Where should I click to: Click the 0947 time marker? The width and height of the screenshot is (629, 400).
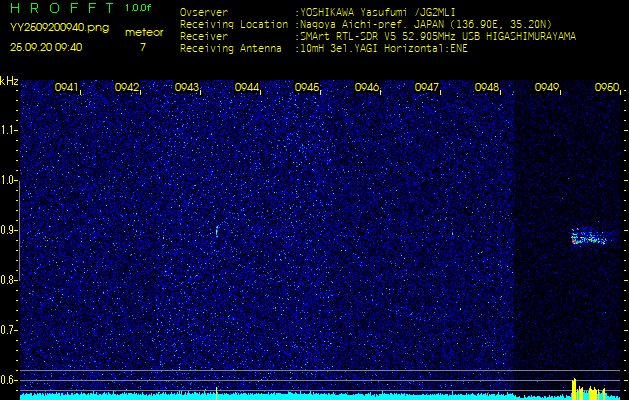tap(426, 87)
